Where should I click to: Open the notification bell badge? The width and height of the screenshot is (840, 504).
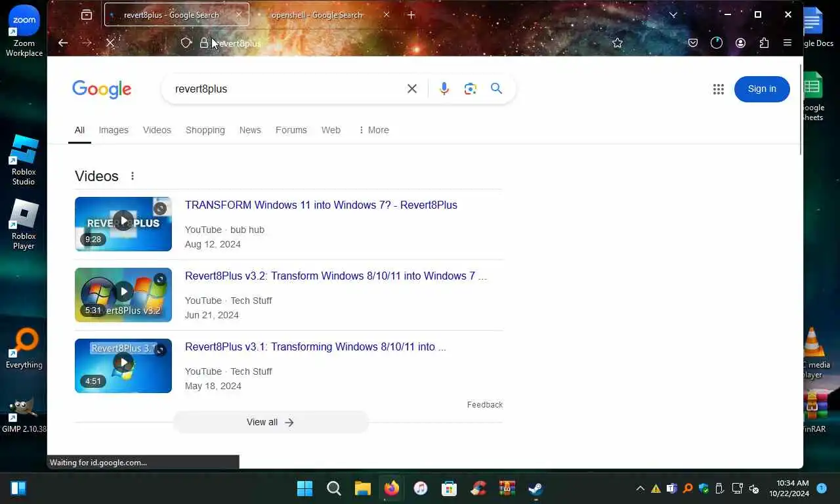tap(821, 488)
